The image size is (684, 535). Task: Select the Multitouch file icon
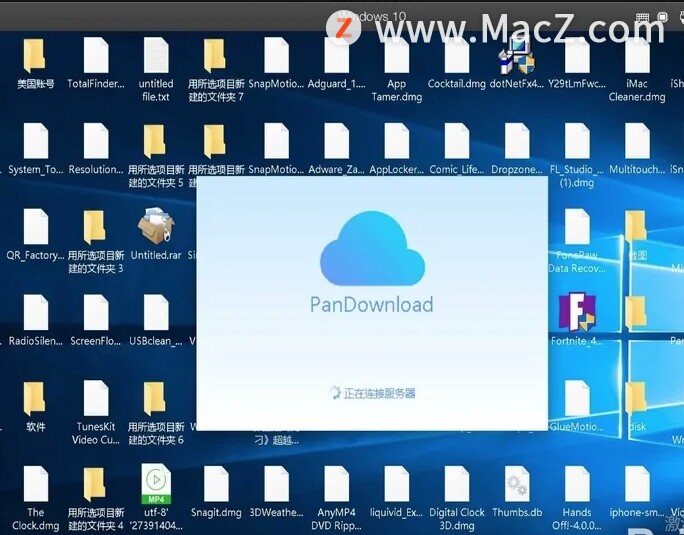[637, 141]
